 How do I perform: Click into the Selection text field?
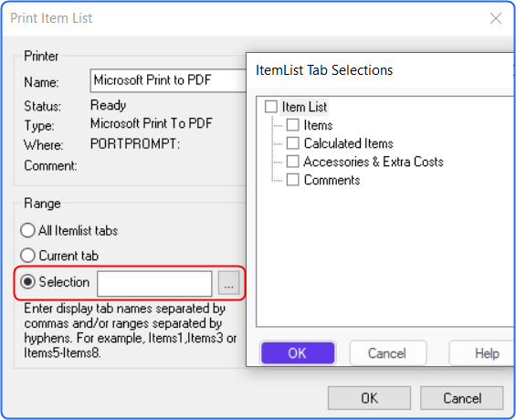tap(154, 284)
